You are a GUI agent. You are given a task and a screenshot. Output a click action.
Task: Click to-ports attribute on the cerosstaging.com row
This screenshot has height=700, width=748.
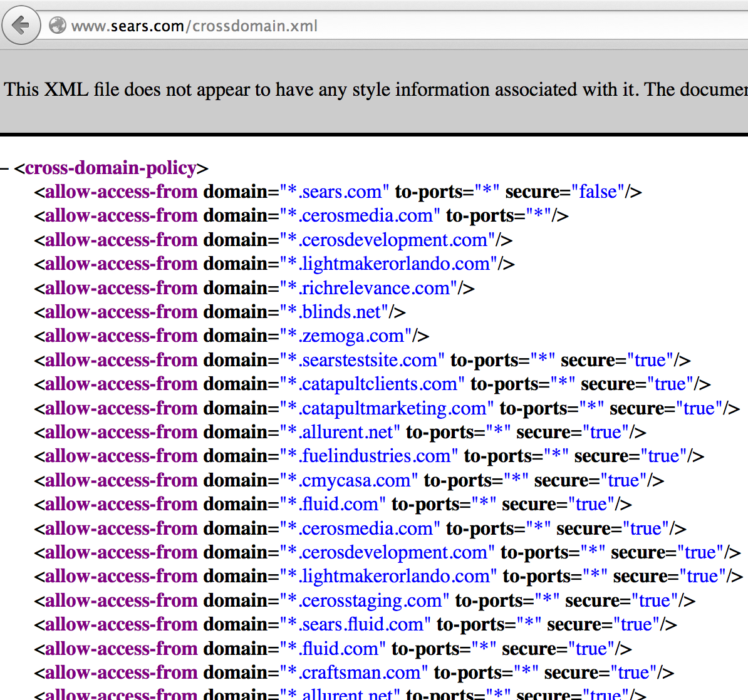(x=507, y=600)
